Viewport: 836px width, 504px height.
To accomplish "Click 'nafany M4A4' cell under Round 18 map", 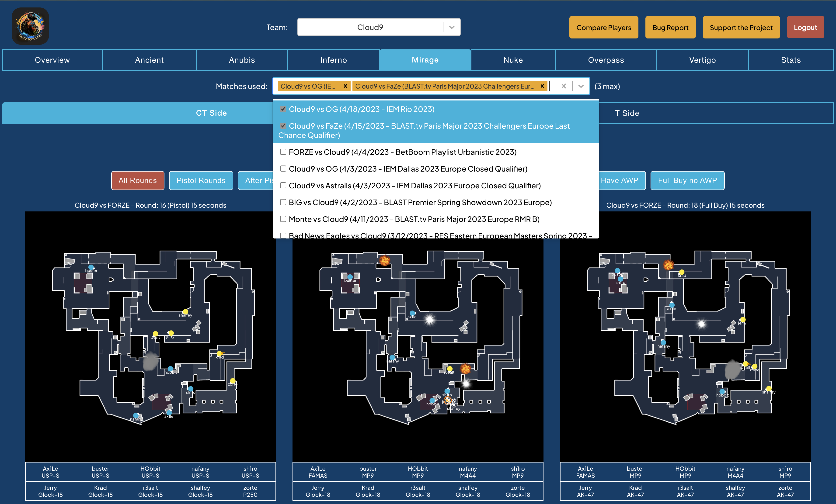I will (x=735, y=472).
